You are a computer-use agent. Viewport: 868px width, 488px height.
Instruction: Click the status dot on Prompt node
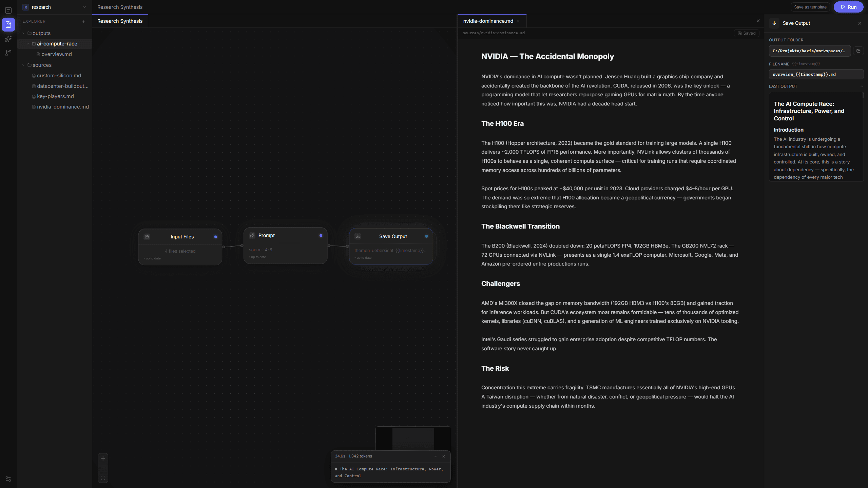[321, 235]
